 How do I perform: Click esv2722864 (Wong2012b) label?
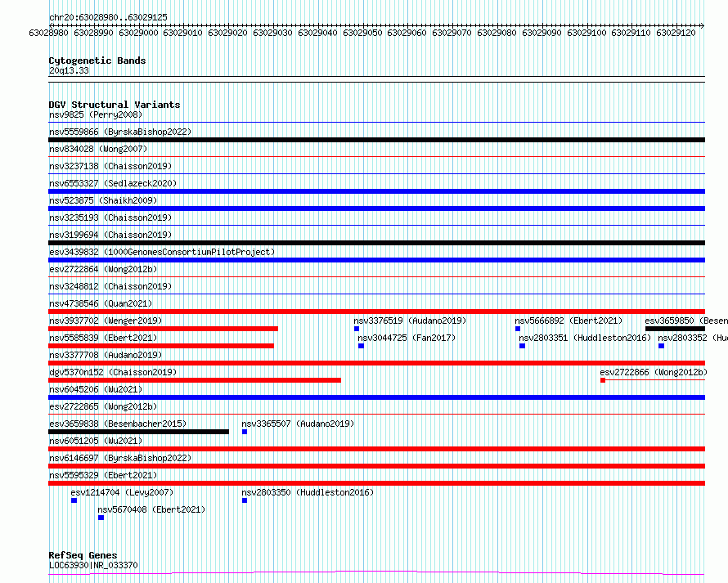tap(103, 269)
